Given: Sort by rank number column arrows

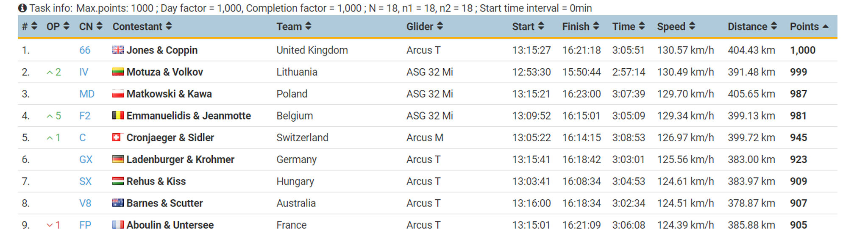Looking at the screenshot, I should (34, 26).
